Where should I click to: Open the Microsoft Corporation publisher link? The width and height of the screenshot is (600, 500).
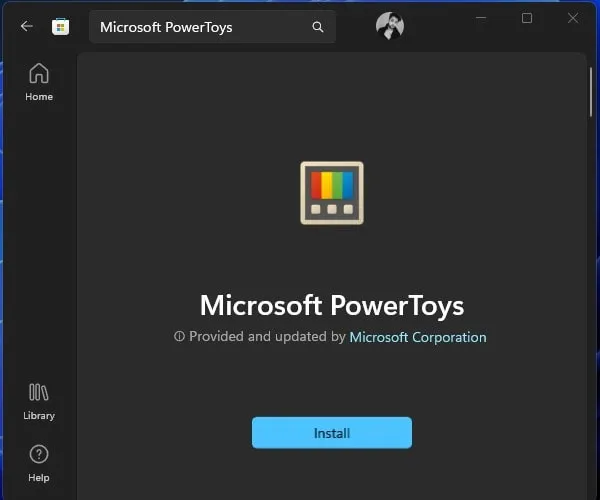[418, 337]
